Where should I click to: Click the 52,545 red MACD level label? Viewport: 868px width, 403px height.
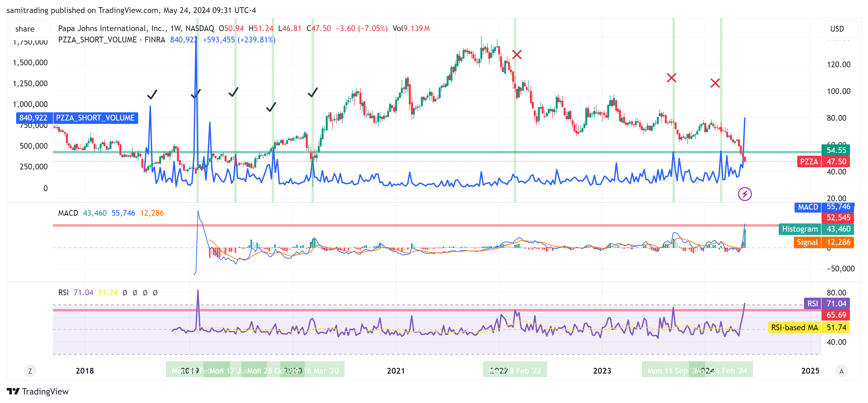[x=838, y=218]
